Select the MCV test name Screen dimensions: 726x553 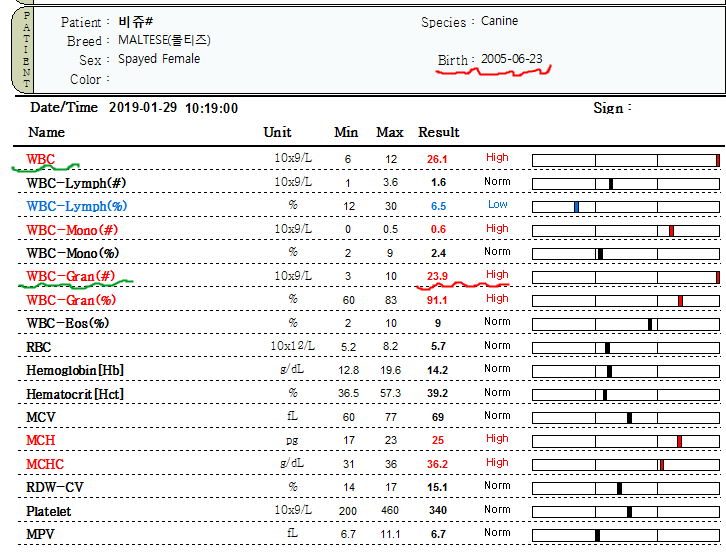(x=41, y=417)
